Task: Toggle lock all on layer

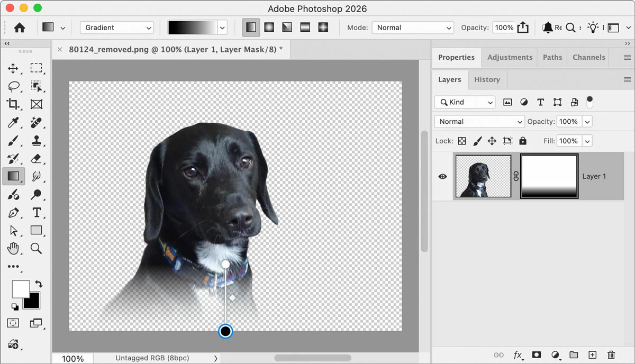Action: 523,141
